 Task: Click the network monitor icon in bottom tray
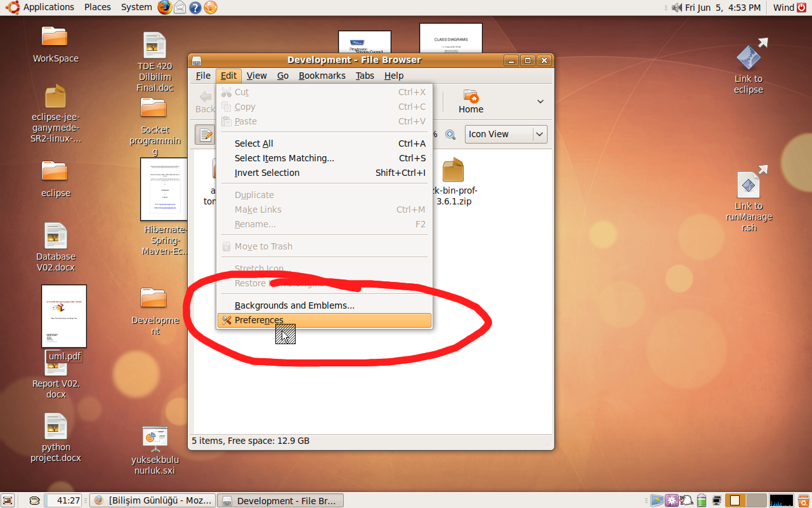click(717, 500)
